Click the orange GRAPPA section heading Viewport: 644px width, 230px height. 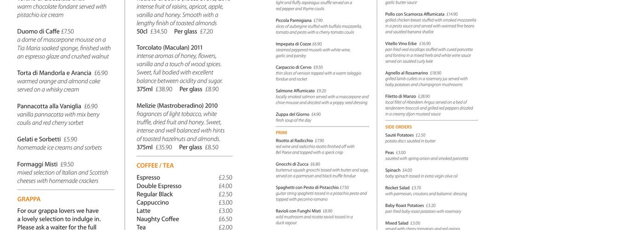click(x=29, y=199)
